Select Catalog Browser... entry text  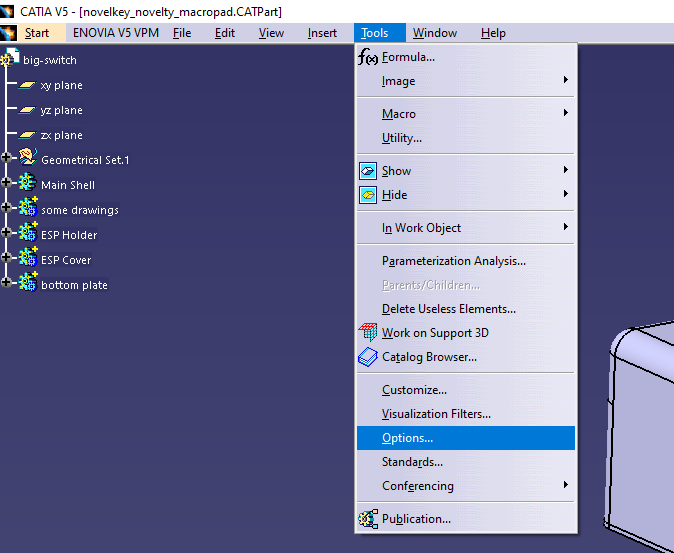click(x=429, y=357)
